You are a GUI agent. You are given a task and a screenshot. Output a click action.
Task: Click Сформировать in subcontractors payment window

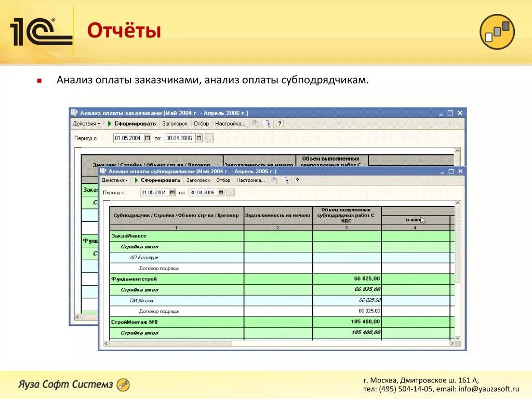pos(157,180)
